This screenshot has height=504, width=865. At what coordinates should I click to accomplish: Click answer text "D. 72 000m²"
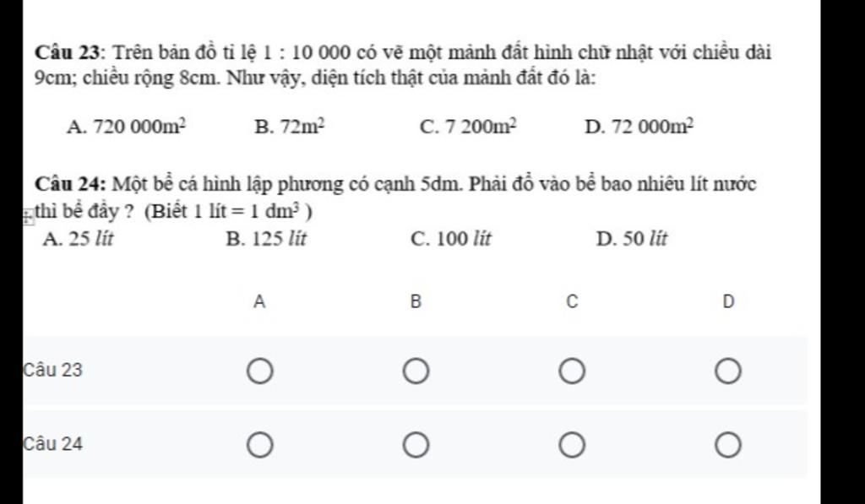tap(639, 127)
